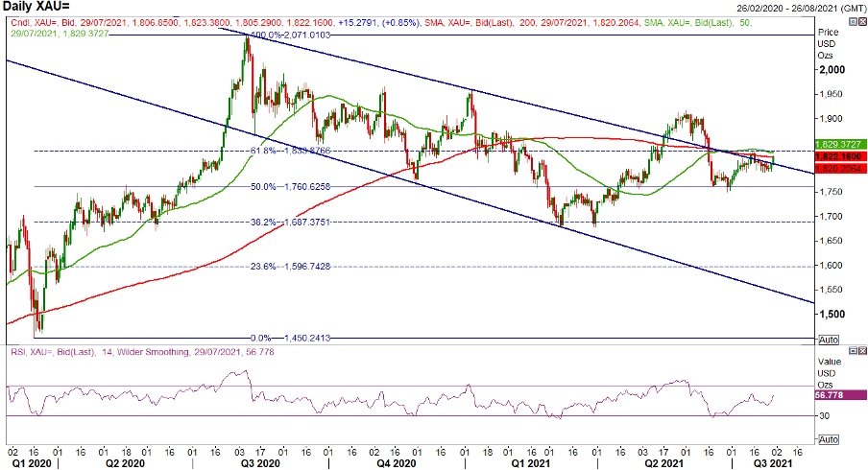Select the Daily XAU= chart title
Screen dimensions: 868x470
[36, 7]
